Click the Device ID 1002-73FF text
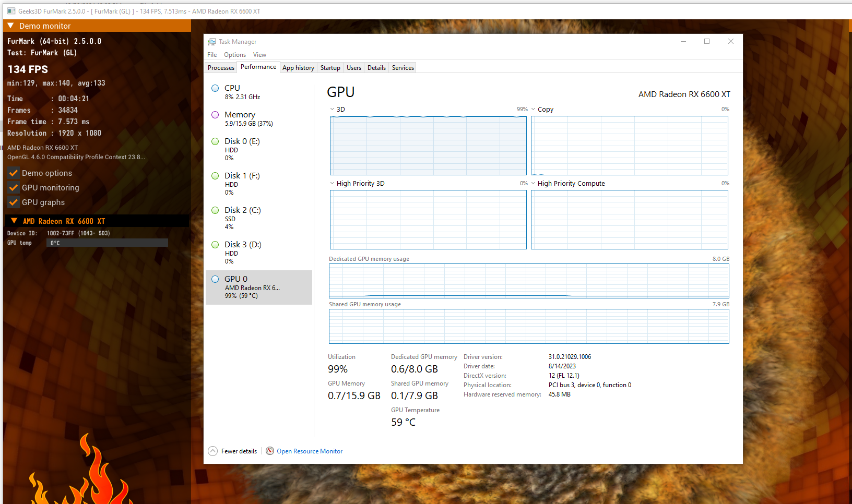The image size is (852, 504). 78,233
